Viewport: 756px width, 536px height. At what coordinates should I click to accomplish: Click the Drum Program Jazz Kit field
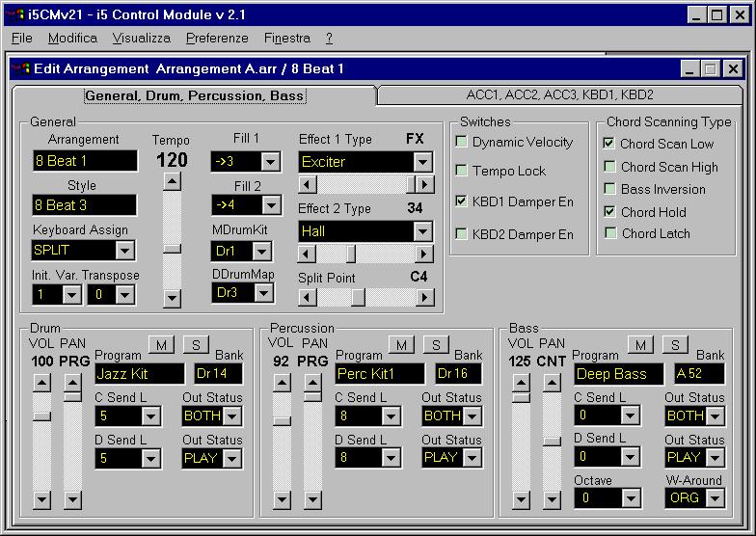[x=140, y=374]
